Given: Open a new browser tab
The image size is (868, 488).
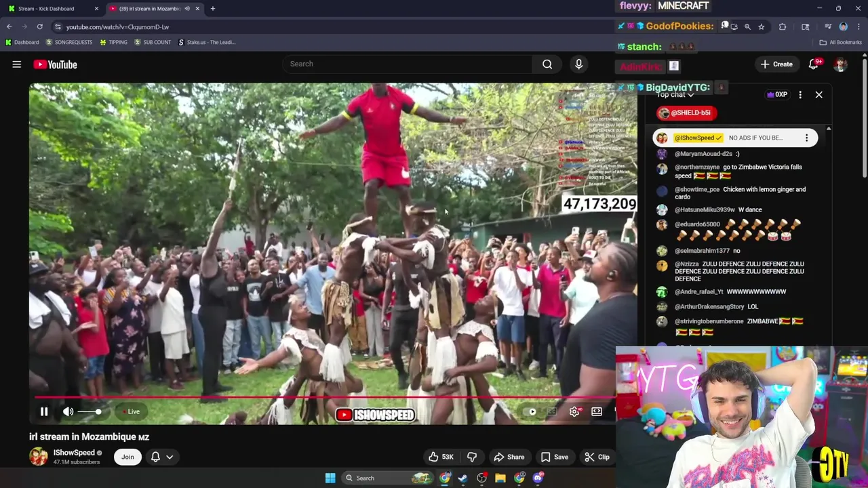Looking at the screenshot, I should pos(212,9).
